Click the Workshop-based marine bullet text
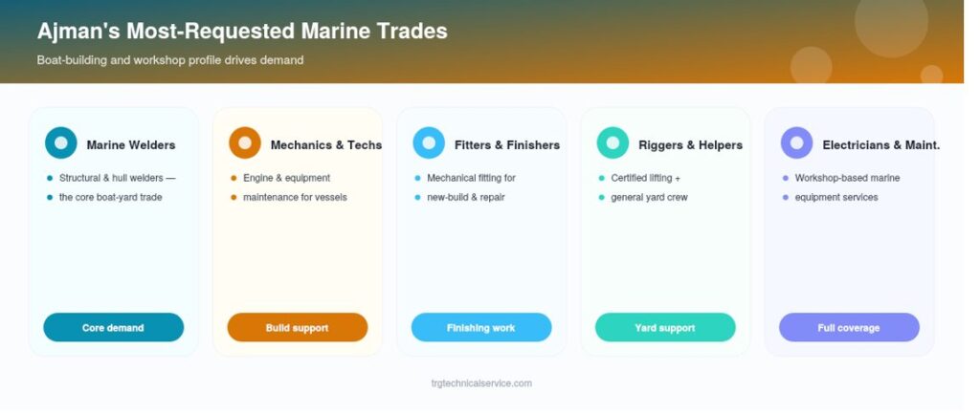This screenshot has height=414, width=980. pos(848,178)
